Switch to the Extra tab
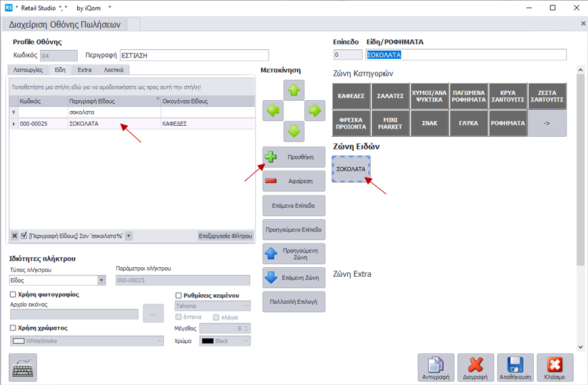The height and width of the screenshot is (385, 588). (85, 70)
